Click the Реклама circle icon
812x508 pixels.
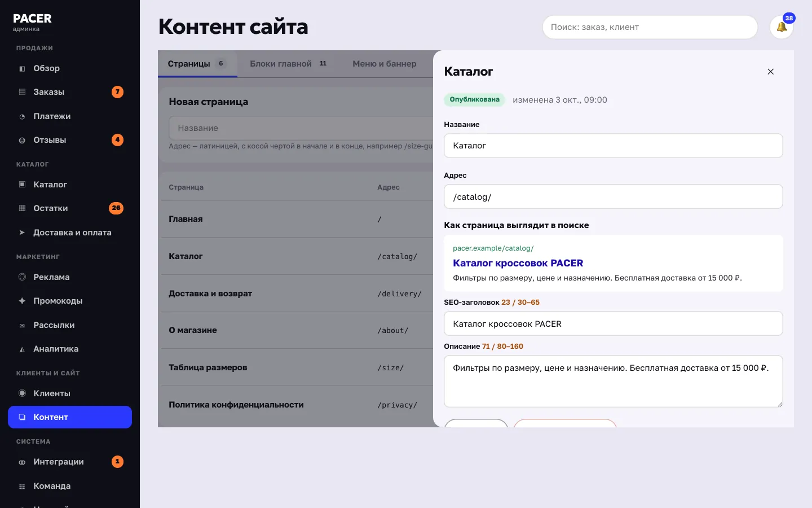pyautogui.click(x=22, y=277)
